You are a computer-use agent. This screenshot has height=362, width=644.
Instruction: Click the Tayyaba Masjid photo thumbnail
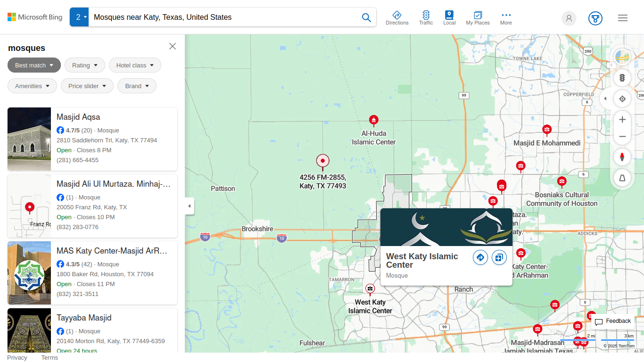pyautogui.click(x=29, y=330)
